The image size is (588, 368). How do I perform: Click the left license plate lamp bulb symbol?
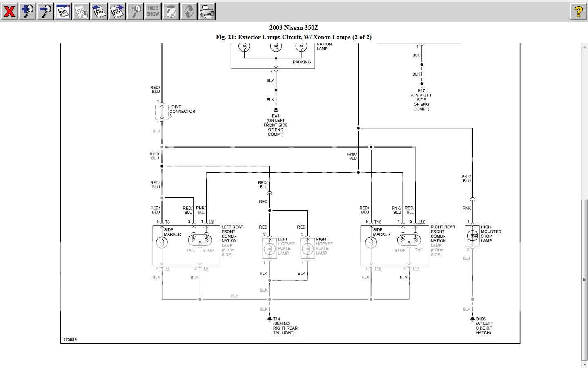click(x=269, y=248)
